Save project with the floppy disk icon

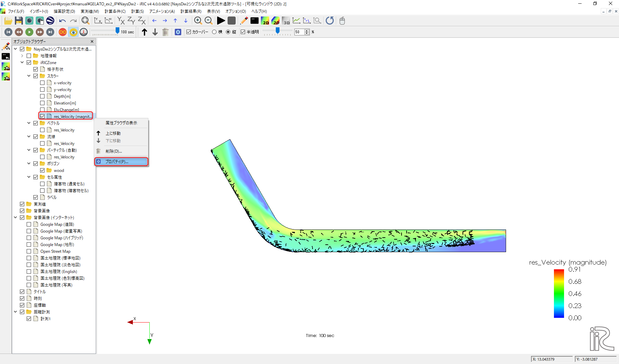coord(19,21)
